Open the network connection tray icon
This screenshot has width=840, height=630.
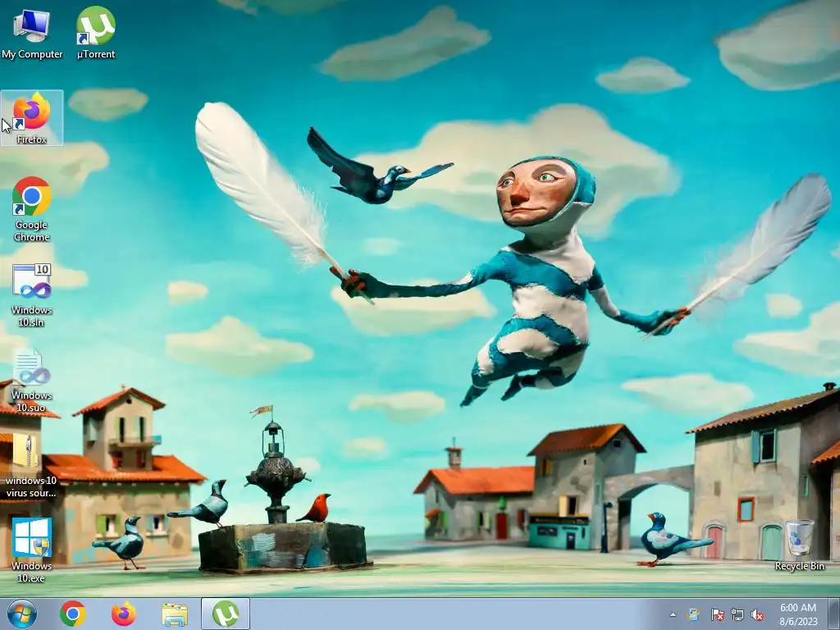point(737,614)
